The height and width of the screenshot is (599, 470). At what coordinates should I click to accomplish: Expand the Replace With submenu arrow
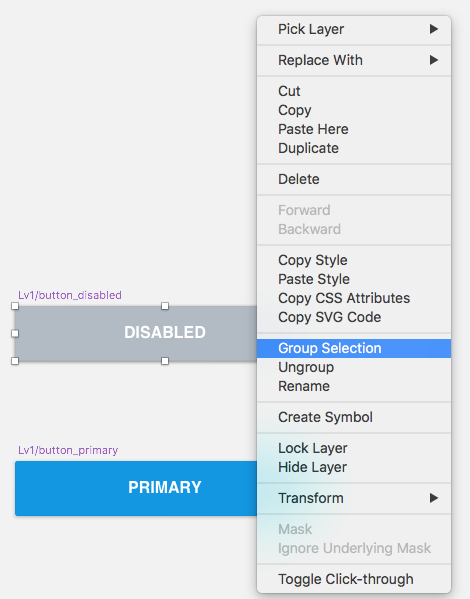433,60
